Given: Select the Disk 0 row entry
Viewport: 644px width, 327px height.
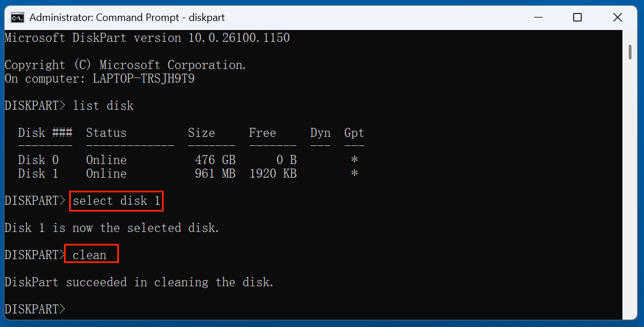Looking at the screenshot, I should (x=38, y=160).
